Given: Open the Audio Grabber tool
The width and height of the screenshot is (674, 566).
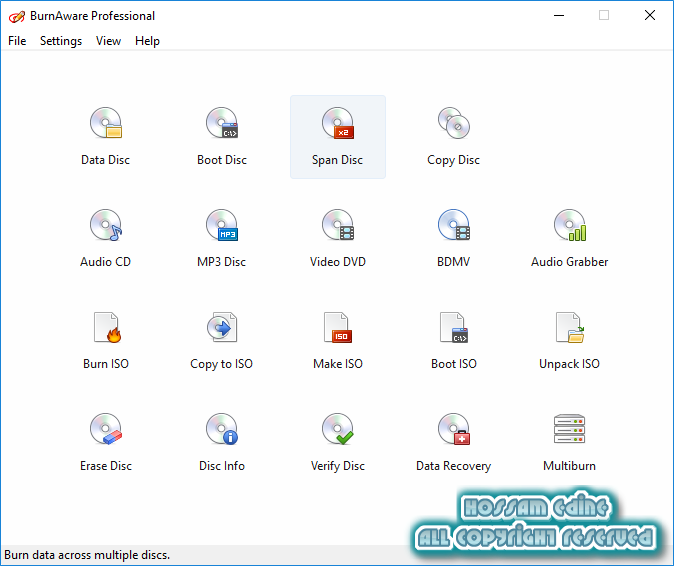Looking at the screenshot, I should tap(570, 239).
